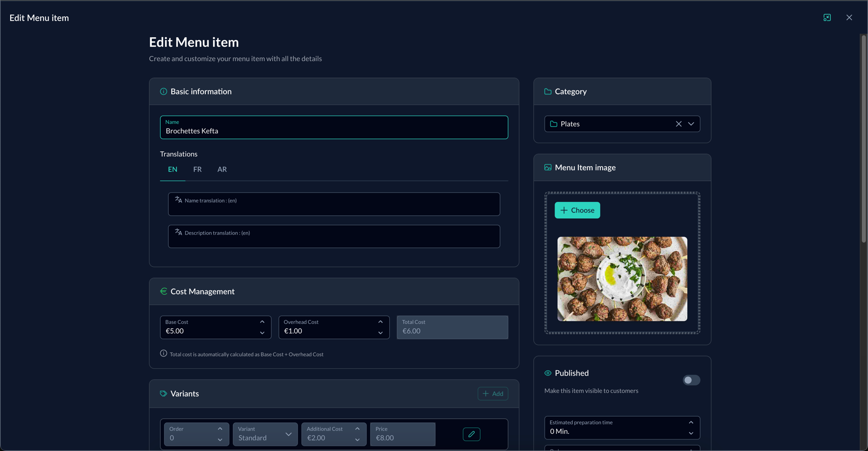868x451 pixels.
Task: Decrease Overhead Cost with down arrow
Action: coord(380,333)
